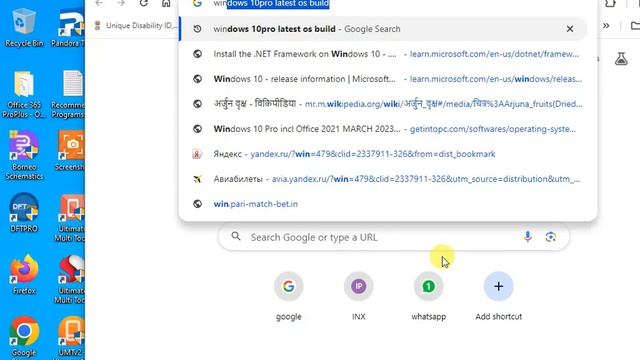The image size is (640, 360).
Task: Launch UMTv2 desktop shortcut
Action: (71, 336)
